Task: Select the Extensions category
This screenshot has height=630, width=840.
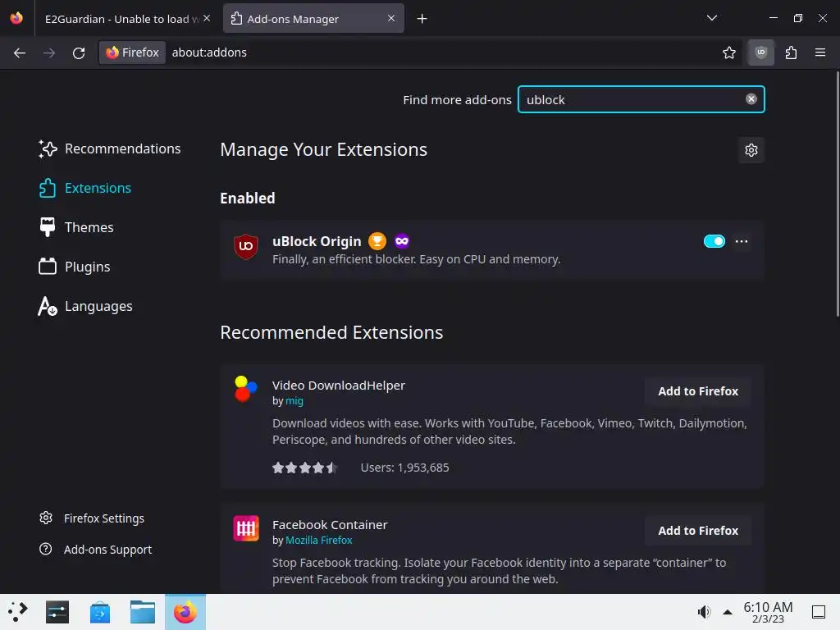Action: (84, 188)
